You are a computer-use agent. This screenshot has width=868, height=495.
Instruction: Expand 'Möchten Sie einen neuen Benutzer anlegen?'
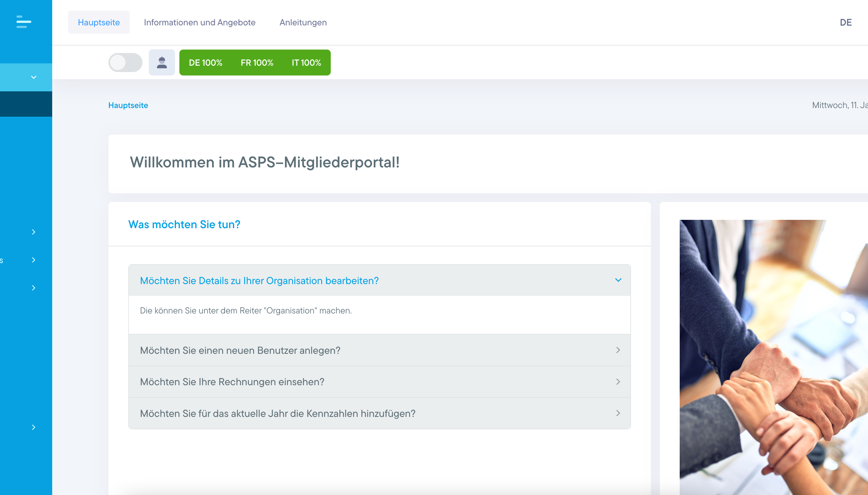[379, 350]
